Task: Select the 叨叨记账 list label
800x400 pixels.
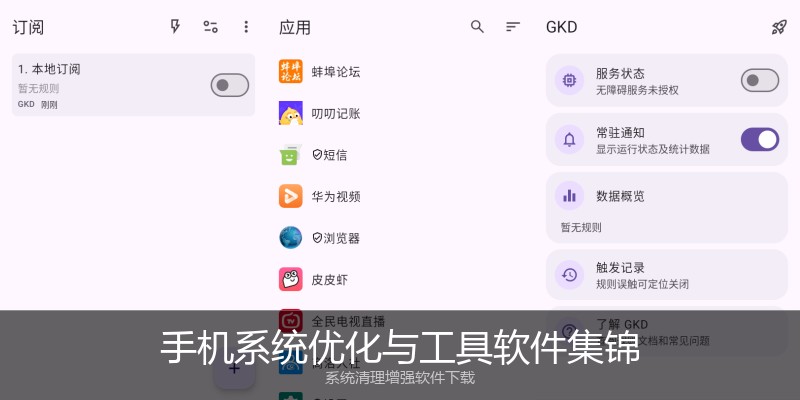Action: pos(336,113)
